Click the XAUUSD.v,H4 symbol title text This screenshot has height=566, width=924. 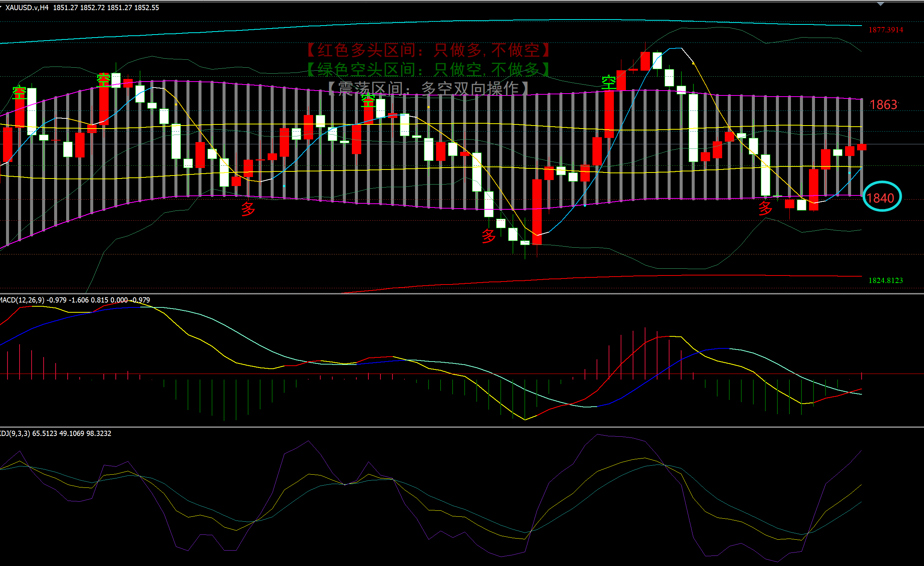tap(27, 8)
